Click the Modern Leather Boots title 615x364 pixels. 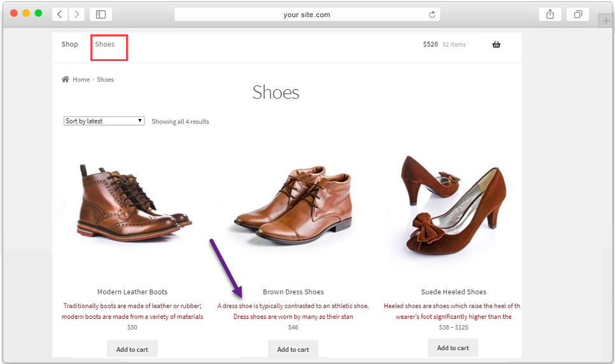[132, 292]
